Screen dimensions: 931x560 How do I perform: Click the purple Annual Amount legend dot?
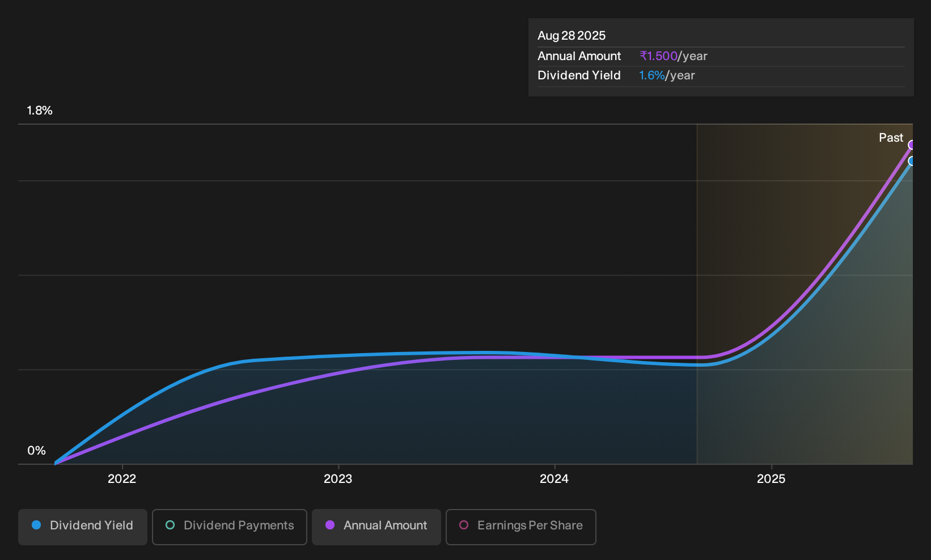click(330, 525)
